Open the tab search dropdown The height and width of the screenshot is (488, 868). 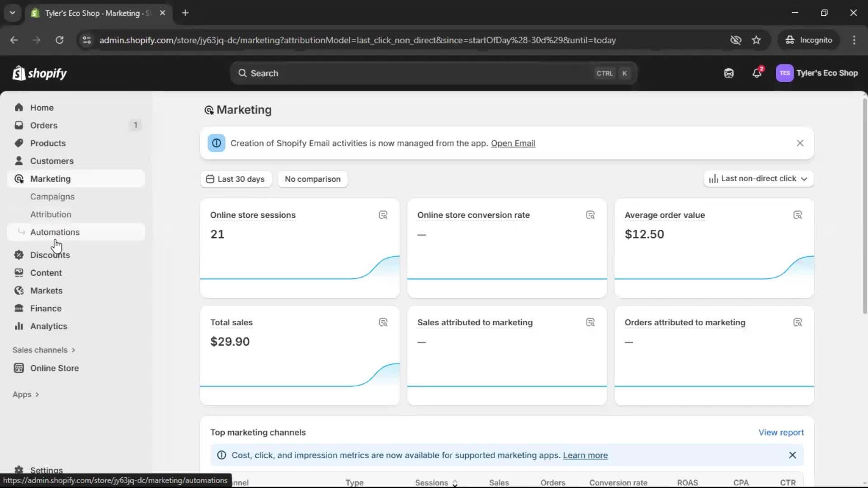[13, 13]
